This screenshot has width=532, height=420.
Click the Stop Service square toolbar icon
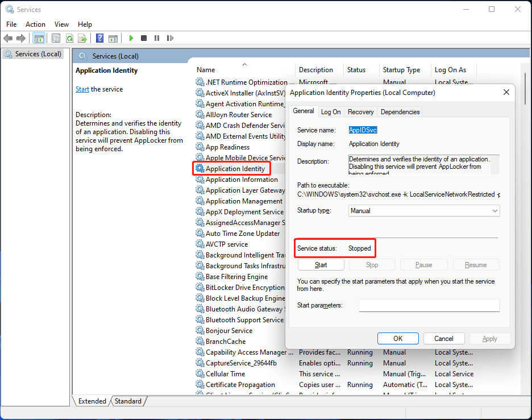144,38
